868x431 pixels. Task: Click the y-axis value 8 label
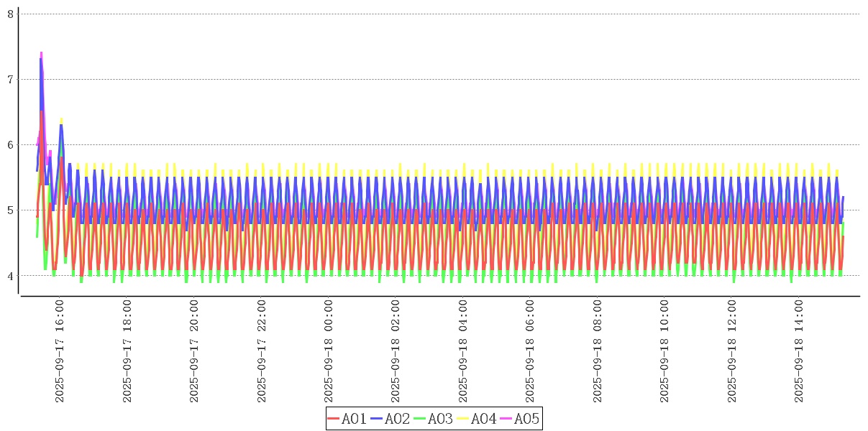[x=10, y=14]
